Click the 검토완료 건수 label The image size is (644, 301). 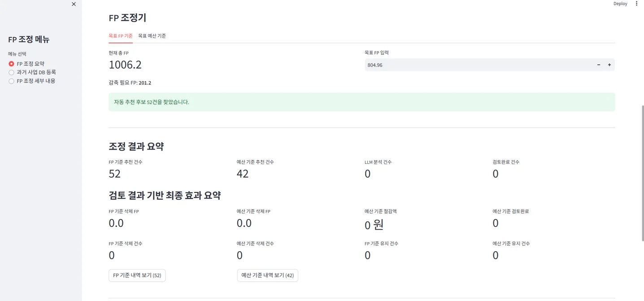tap(506, 162)
